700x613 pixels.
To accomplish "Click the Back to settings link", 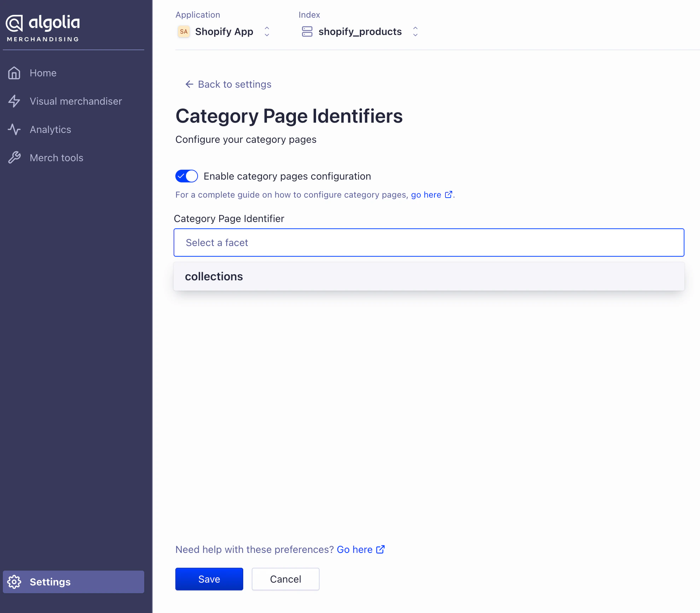I will click(234, 84).
